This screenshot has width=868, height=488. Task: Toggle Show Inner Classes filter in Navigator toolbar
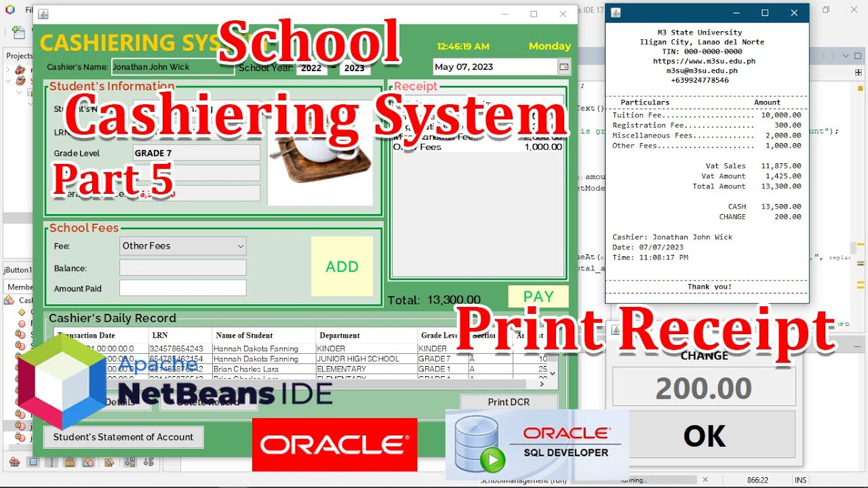click(88, 462)
